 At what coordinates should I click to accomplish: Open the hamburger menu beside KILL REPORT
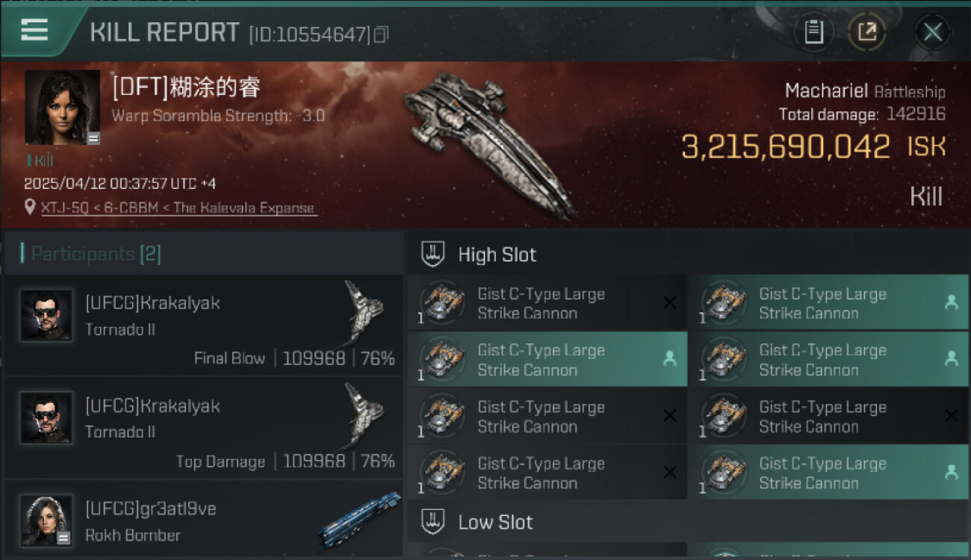point(34,30)
